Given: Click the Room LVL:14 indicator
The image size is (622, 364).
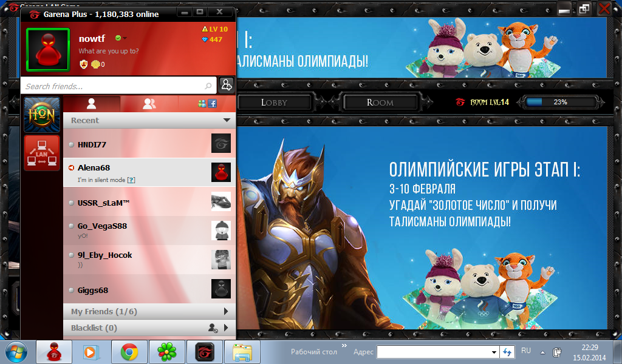Looking at the screenshot, I should pyautogui.click(x=482, y=102).
